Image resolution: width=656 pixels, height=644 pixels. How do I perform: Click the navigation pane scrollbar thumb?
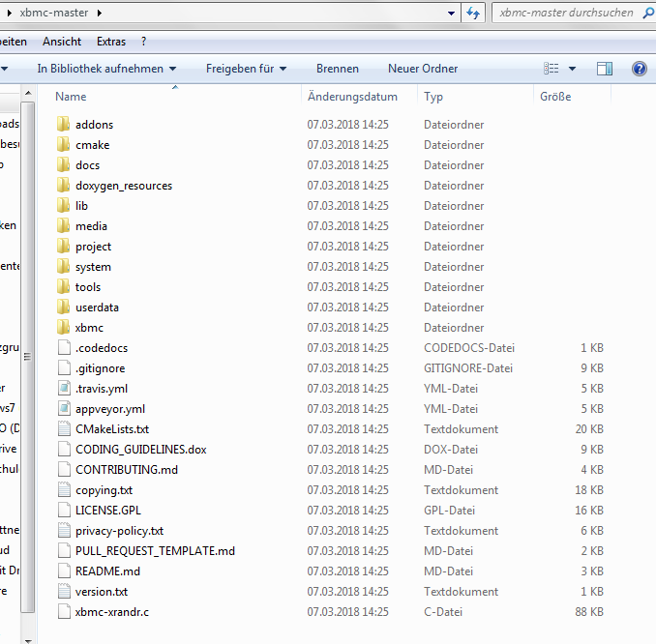pos(27,357)
